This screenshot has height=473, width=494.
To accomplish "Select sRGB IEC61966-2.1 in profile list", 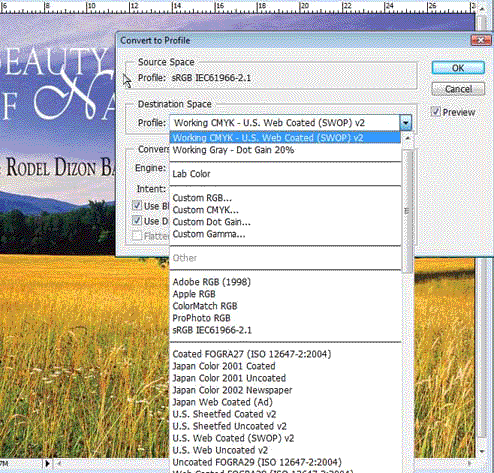I will pos(285,330).
